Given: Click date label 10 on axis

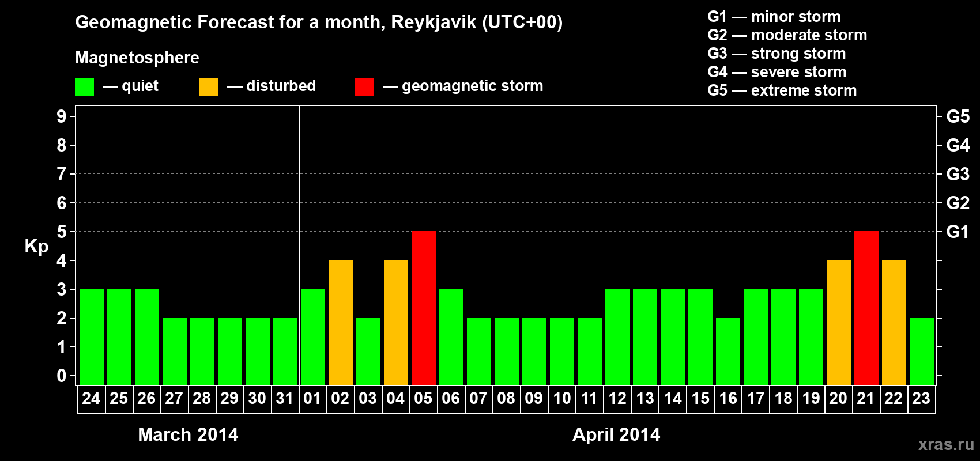Looking at the screenshot, I should coord(561,398).
